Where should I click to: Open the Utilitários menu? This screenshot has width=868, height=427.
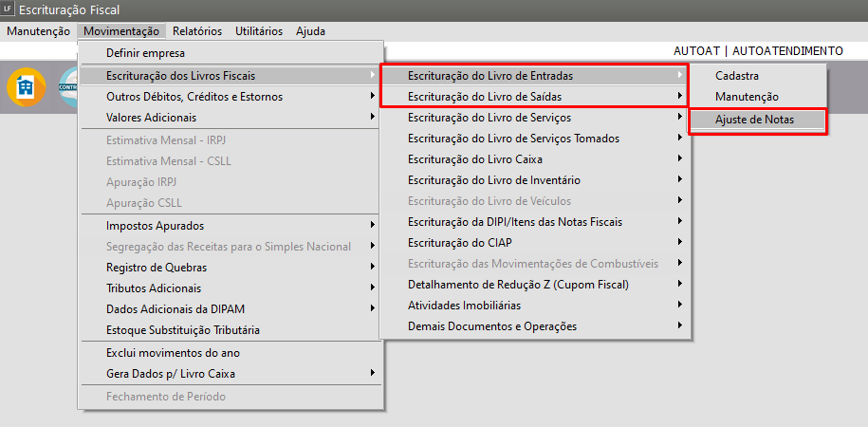click(x=258, y=30)
